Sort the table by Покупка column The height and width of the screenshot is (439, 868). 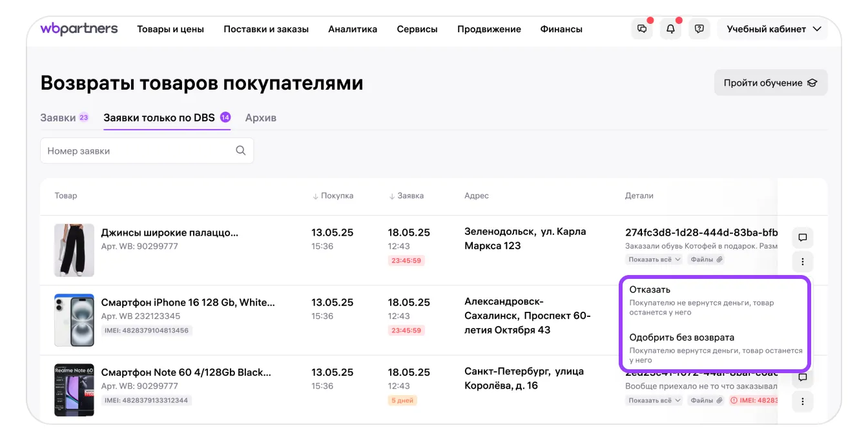(333, 196)
